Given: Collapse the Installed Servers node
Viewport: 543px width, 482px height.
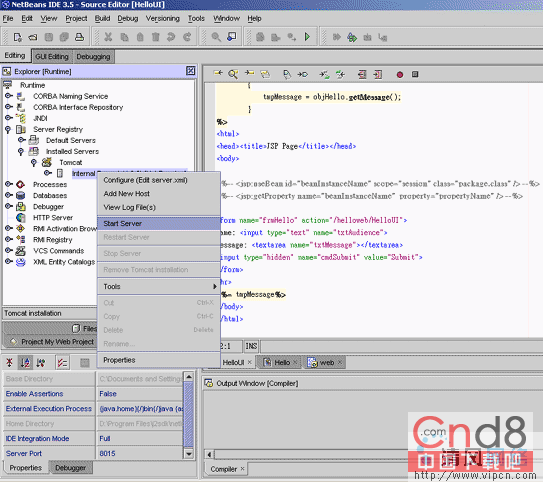Looking at the screenshot, I should (21, 152).
